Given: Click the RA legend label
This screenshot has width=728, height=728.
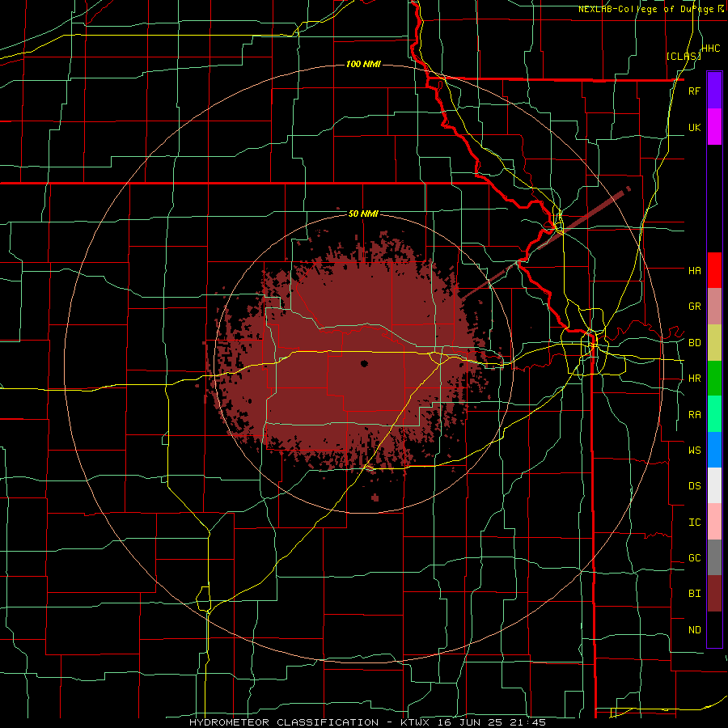Looking at the screenshot, I should point(694,415).
